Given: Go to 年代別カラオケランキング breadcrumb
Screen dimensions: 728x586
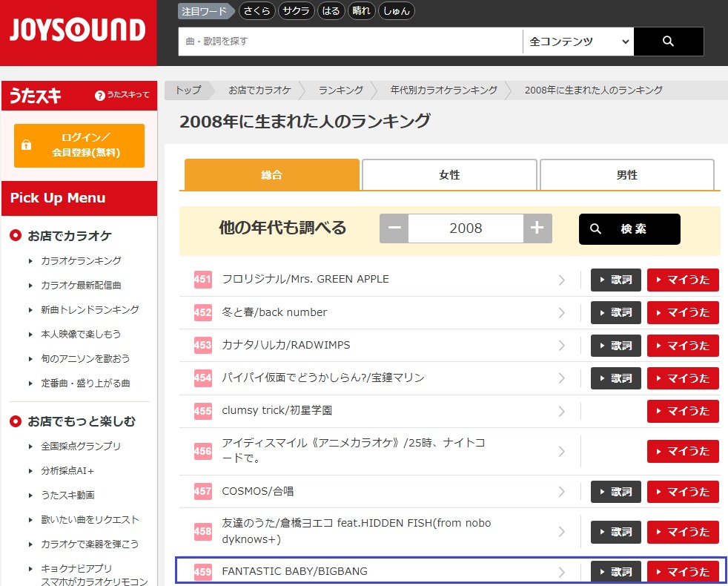Looking at the screenshot, I should point(443,90).
